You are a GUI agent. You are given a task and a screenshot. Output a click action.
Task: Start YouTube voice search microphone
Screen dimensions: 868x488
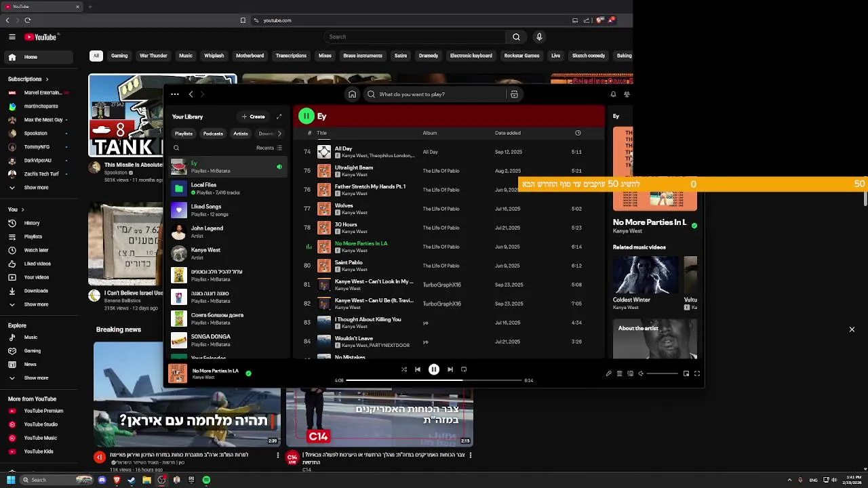click(539, 37)
